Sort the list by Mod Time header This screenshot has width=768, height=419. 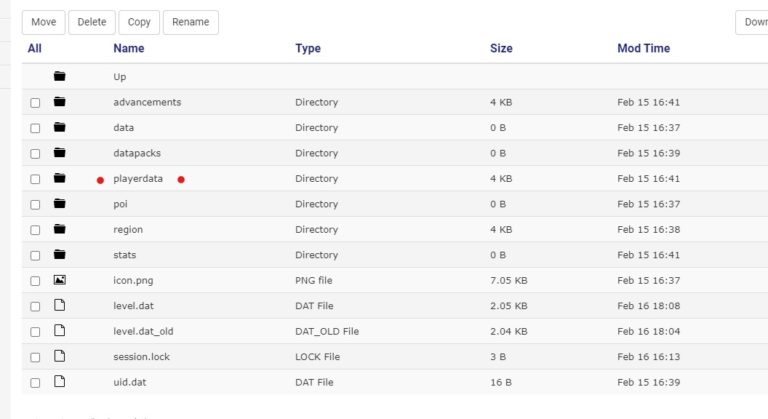tap(643, 48)
